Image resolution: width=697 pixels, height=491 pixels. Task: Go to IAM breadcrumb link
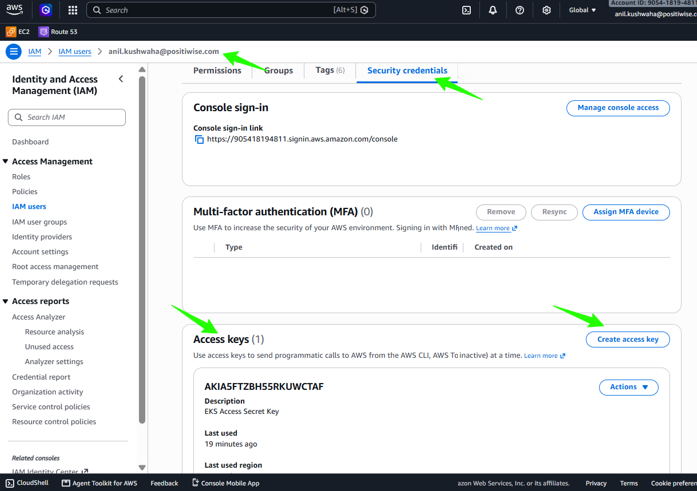pyautogui.click(x=35, y=52)
